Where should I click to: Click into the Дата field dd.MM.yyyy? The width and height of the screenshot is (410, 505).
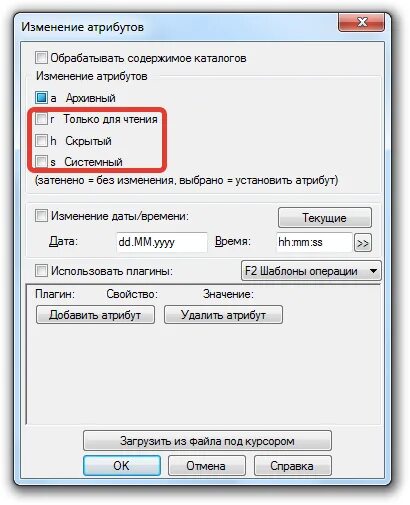[162, 242]
